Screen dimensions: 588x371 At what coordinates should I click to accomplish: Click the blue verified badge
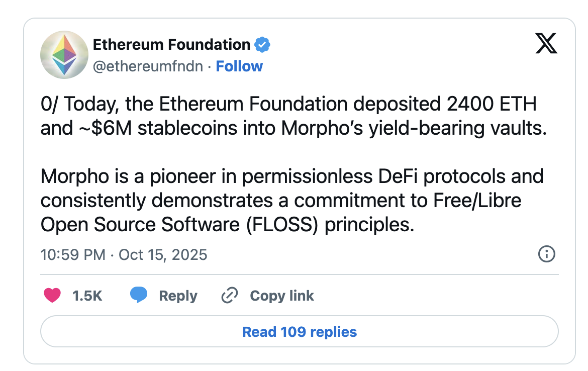tap(262, 44)
